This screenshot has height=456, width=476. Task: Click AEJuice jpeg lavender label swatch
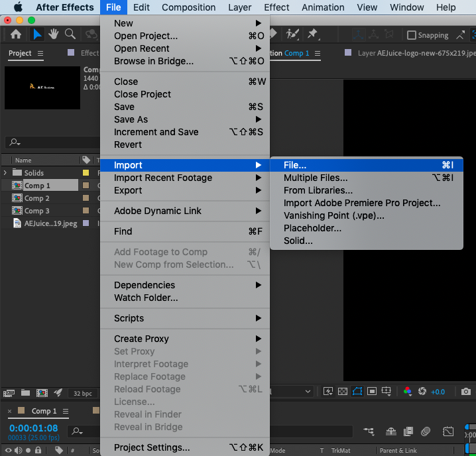pyautogui.click(x=86, y=223)
